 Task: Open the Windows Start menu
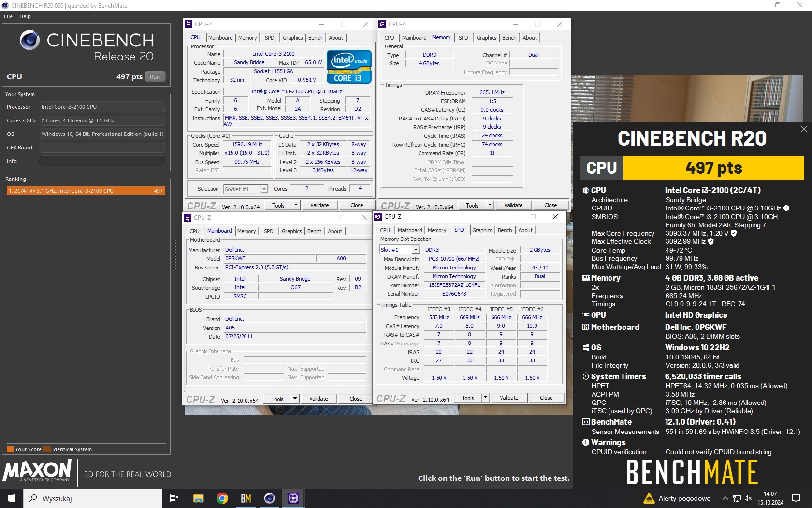tap(12, 498)
